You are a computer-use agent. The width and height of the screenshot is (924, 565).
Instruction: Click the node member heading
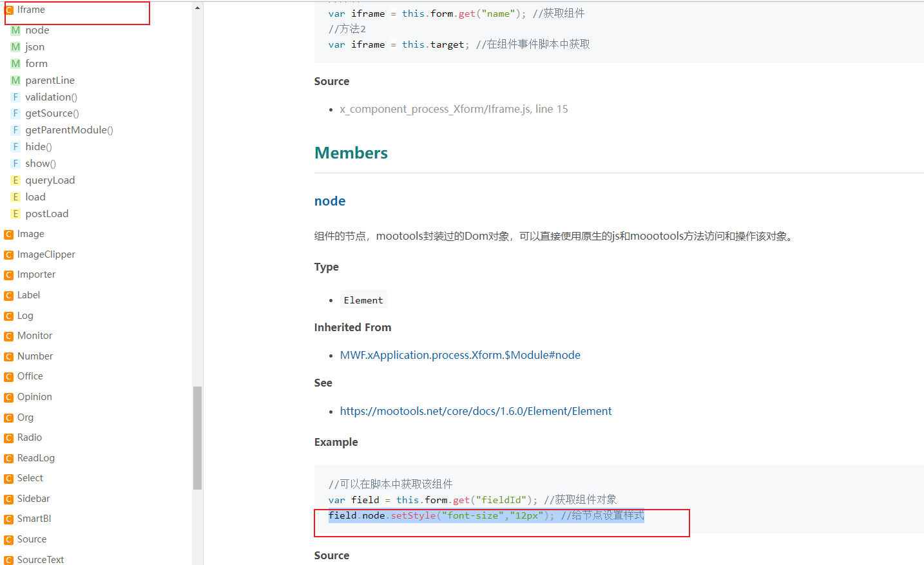coord(330,201)
